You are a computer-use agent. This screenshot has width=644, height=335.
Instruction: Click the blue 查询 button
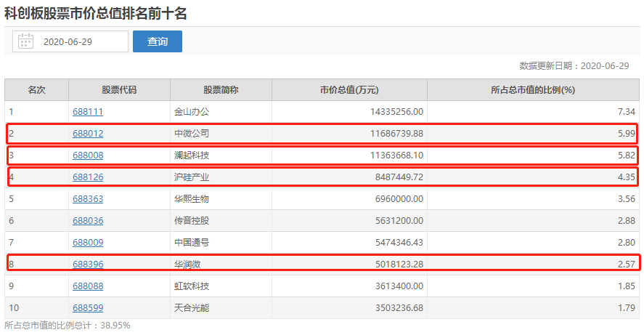[x=158, y=41]
